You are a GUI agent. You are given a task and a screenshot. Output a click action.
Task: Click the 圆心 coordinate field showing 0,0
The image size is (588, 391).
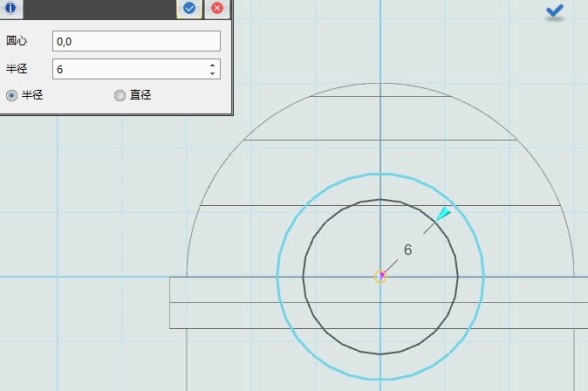(x=136, y=41)
